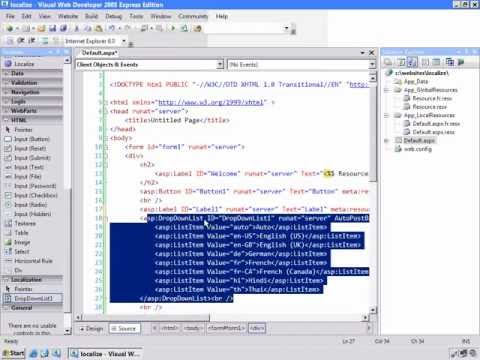480x360 pixels.
Task: Click the Redo toolbar icon
Action: [127, 29]
